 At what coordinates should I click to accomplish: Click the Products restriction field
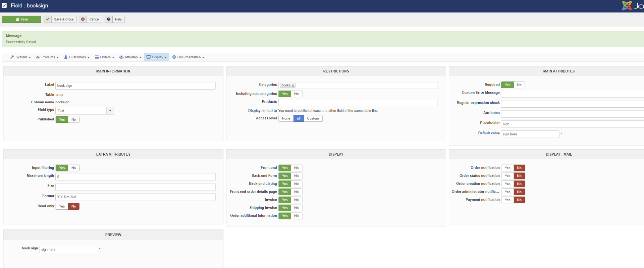(358, 103)
